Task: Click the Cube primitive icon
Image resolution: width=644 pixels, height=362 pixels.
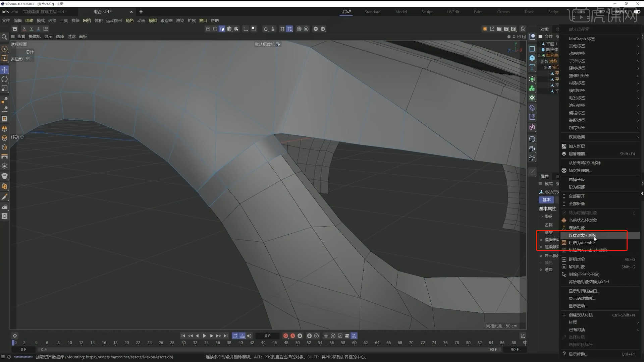Action: pos(532,58)
